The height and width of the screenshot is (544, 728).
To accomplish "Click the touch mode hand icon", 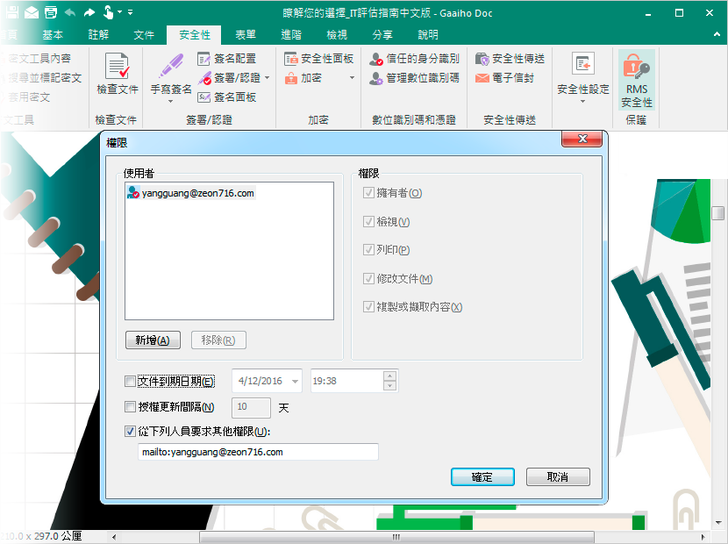I will click(x=108, y=12).
